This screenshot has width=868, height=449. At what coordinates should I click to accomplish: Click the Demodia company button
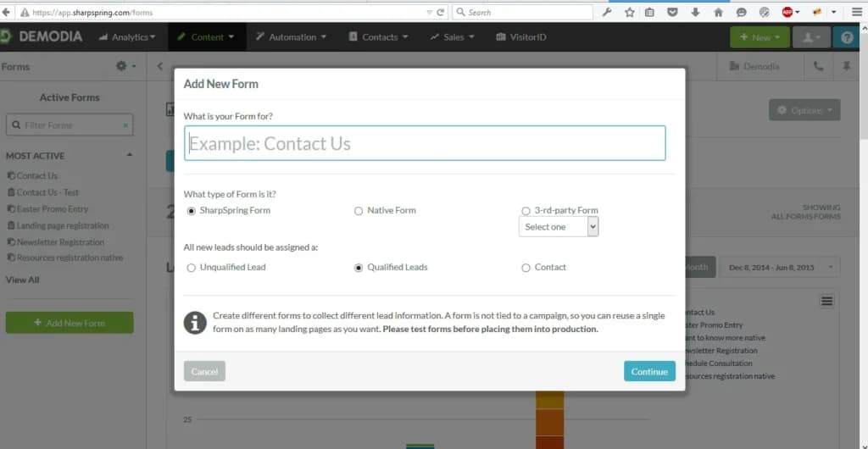[754, 66]
